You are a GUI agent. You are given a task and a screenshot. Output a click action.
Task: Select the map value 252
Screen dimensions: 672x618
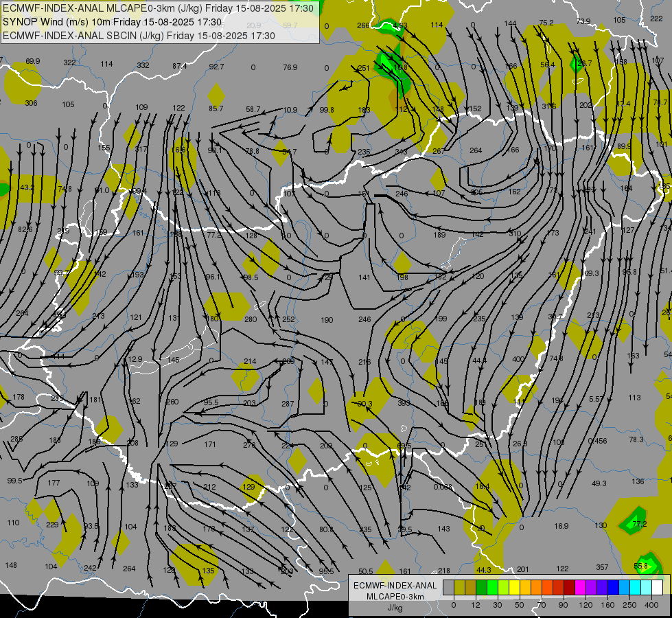[288, 319]
